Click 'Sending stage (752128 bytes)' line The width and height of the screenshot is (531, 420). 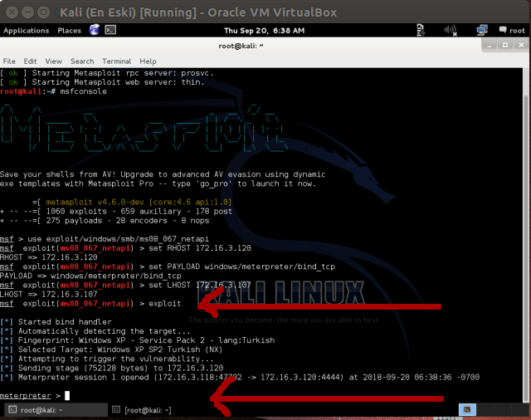pyautogui.click(x=112, y=369)
